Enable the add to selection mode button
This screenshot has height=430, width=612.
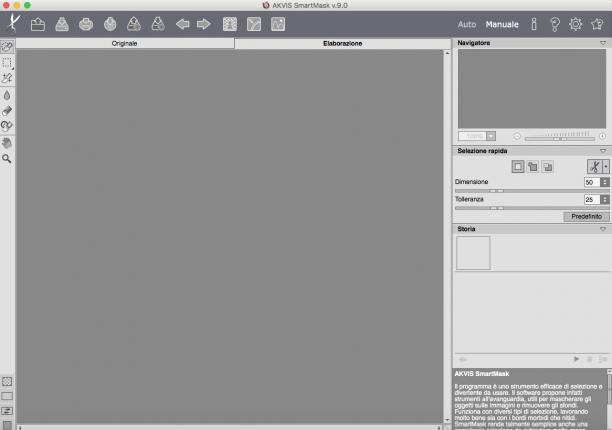533,167
